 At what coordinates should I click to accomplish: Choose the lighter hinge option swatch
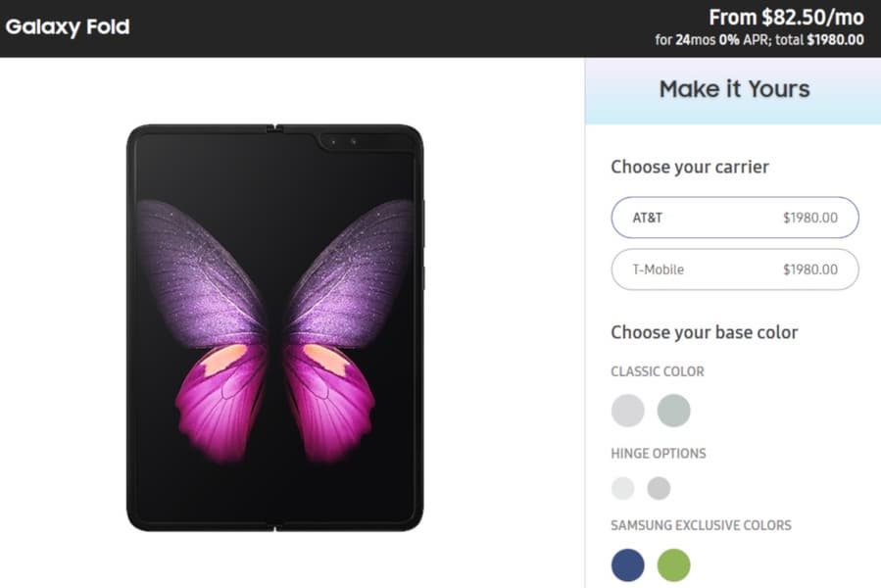click(x=623, y=488)
